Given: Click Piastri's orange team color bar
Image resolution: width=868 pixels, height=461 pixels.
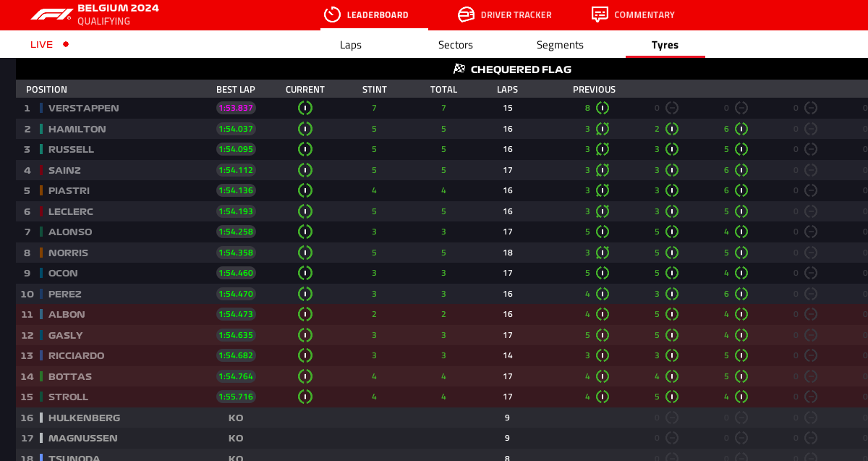Looking at the screenshot, I should click(41, 190).
